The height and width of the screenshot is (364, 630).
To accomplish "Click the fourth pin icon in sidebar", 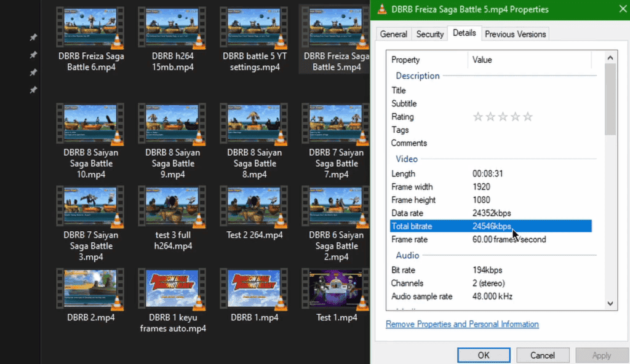I will [x=33, y=90].
